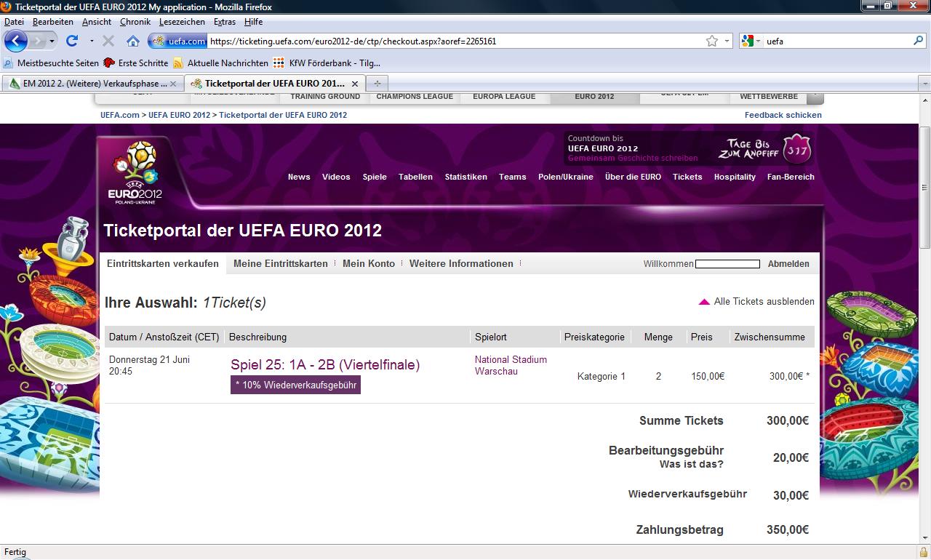
Task: Click the UEFA.com breadcrumb link
Action: point(120,115)
